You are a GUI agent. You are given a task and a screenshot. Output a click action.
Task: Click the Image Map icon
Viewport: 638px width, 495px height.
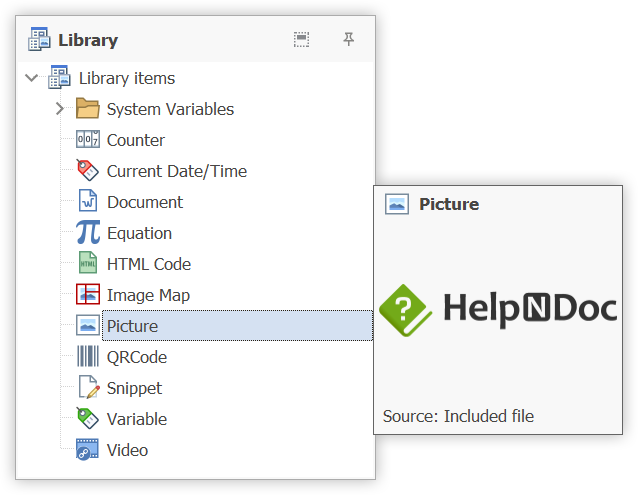[x=87, y=294]
